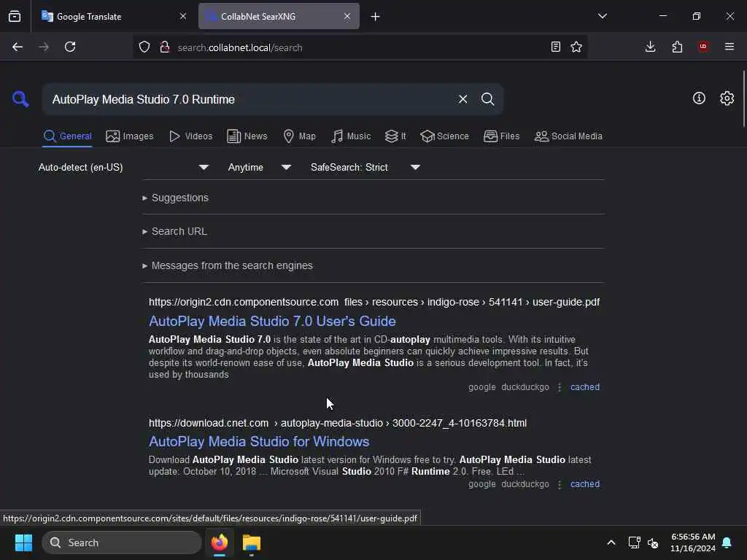Image resolution: width=747 pixels, height=560 pixels.
Task: Open Firefox application menu
Action: pos(729,47)
